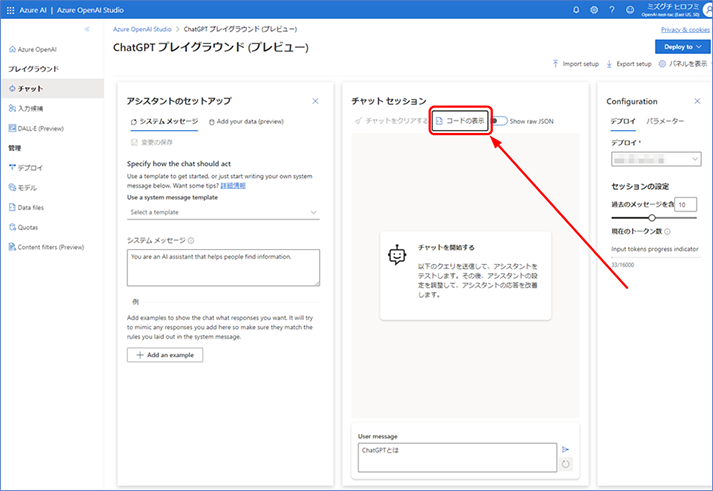The height and width of the screenshot is (491, 713).
Task: Open settings gear in top bar
Action: 594,10
